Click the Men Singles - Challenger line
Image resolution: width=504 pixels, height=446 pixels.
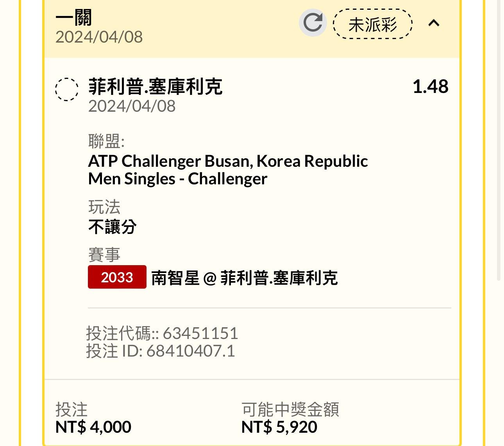178,179
